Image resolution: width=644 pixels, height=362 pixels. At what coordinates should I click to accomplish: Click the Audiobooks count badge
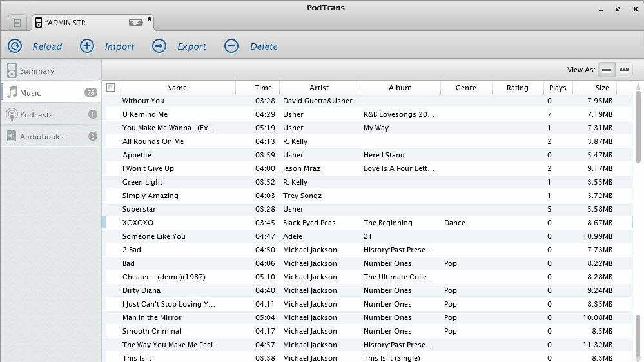click(93, 136)
